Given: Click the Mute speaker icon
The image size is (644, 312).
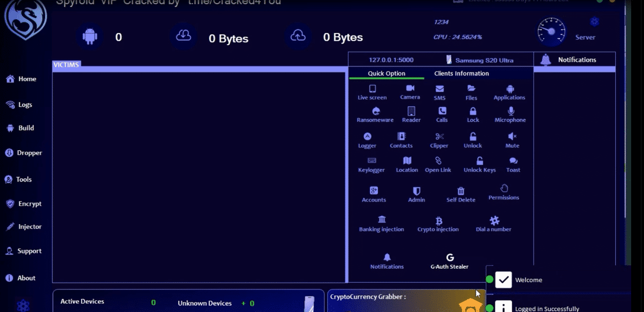Looking at the screenshot, I should click(x=512, y=136).
